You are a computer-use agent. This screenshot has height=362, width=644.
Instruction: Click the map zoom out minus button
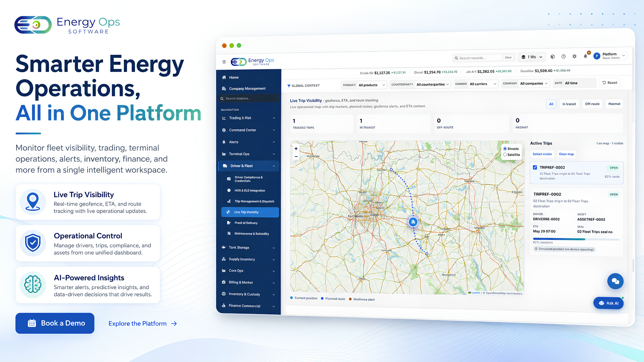point(296,157)
